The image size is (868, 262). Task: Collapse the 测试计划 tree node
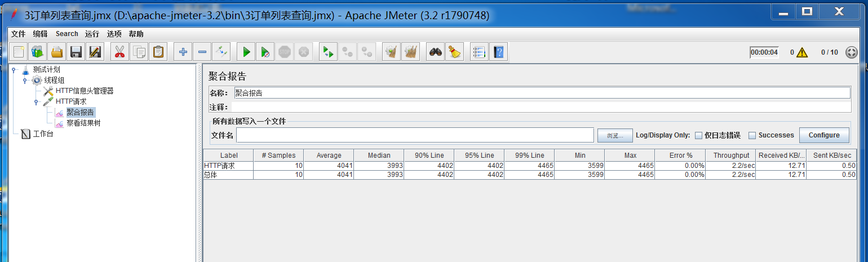pos(14,70)
